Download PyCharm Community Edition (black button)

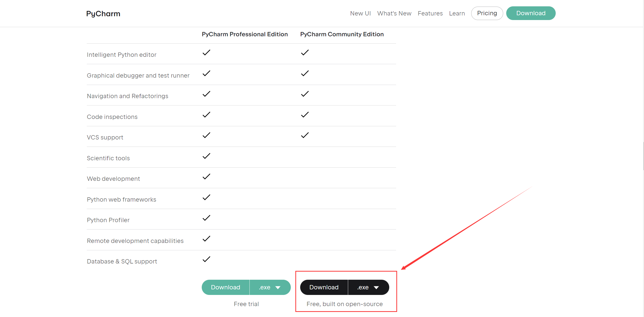324,287
